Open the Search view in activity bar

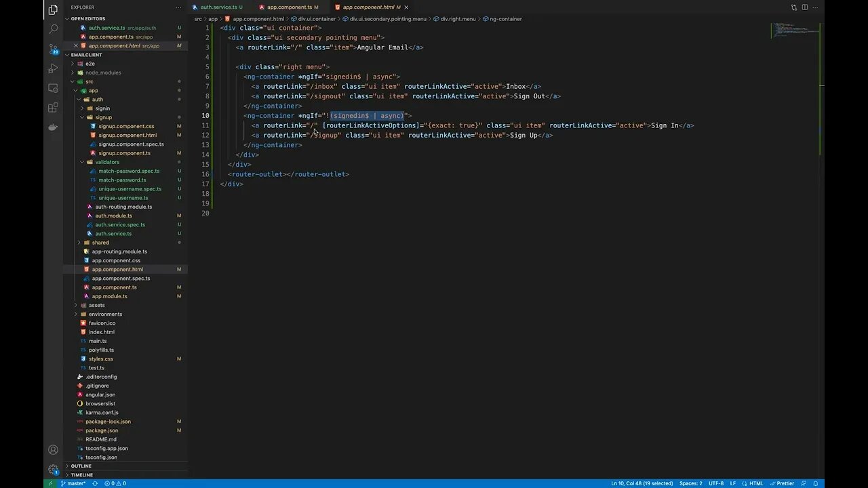coord(53,29)
